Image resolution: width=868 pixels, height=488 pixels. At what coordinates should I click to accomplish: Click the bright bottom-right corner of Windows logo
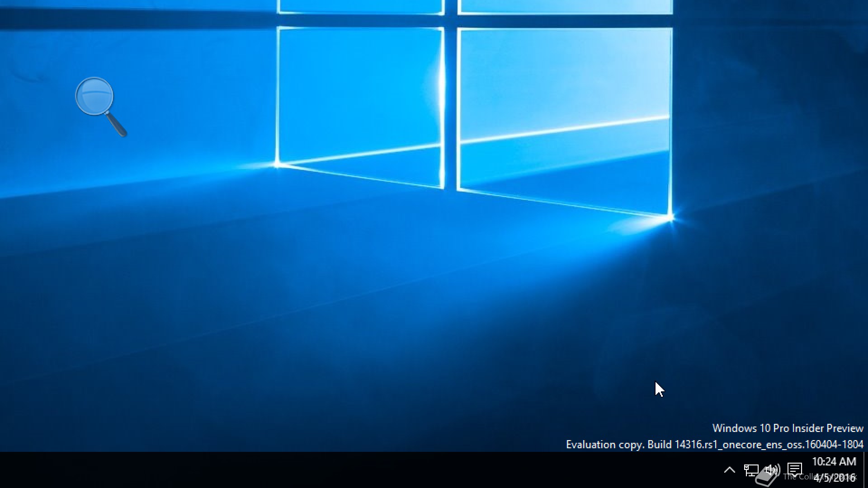point(670,217)
